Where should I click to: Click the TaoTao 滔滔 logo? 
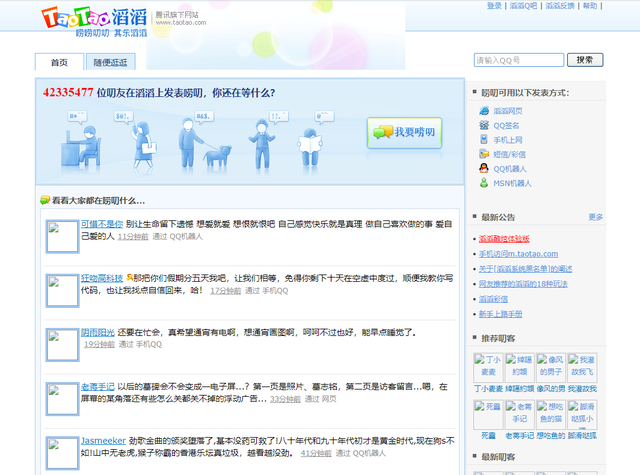tap(94, 22)
